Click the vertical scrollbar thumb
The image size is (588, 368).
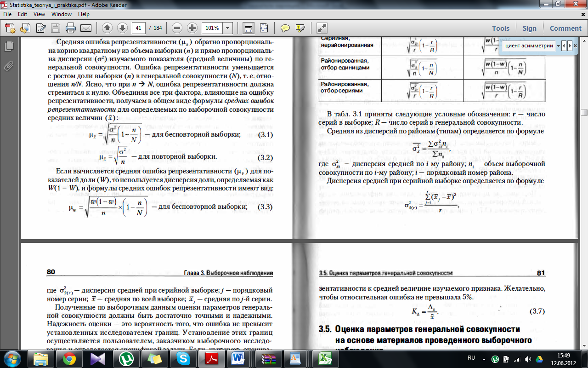click(x=584, y=112)
